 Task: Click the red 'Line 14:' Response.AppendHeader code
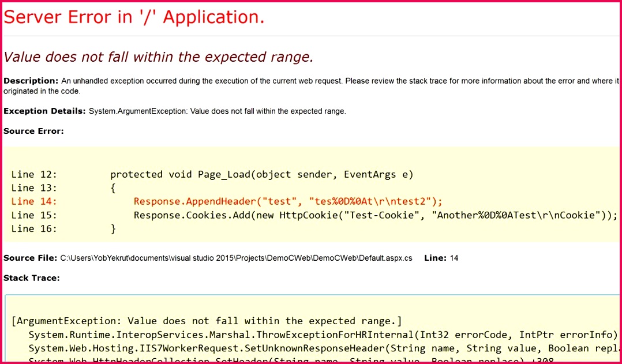pyautogui.click(x=288, y=201)
